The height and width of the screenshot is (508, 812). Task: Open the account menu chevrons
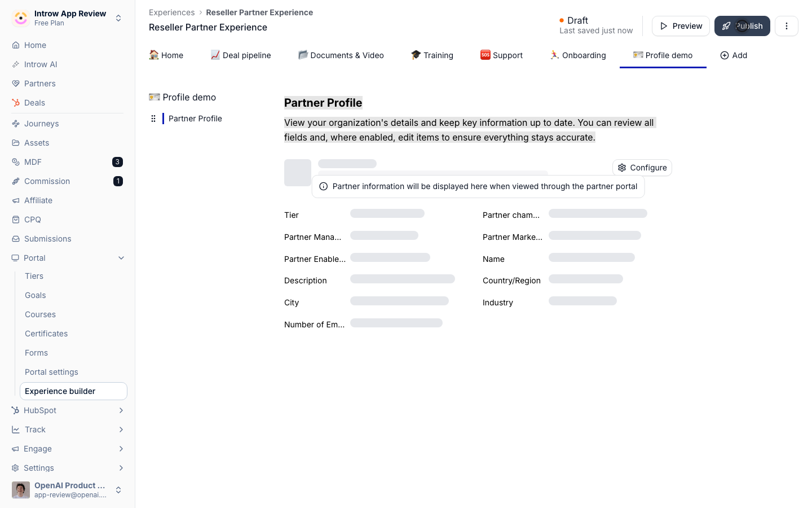(x=118, y=490)
